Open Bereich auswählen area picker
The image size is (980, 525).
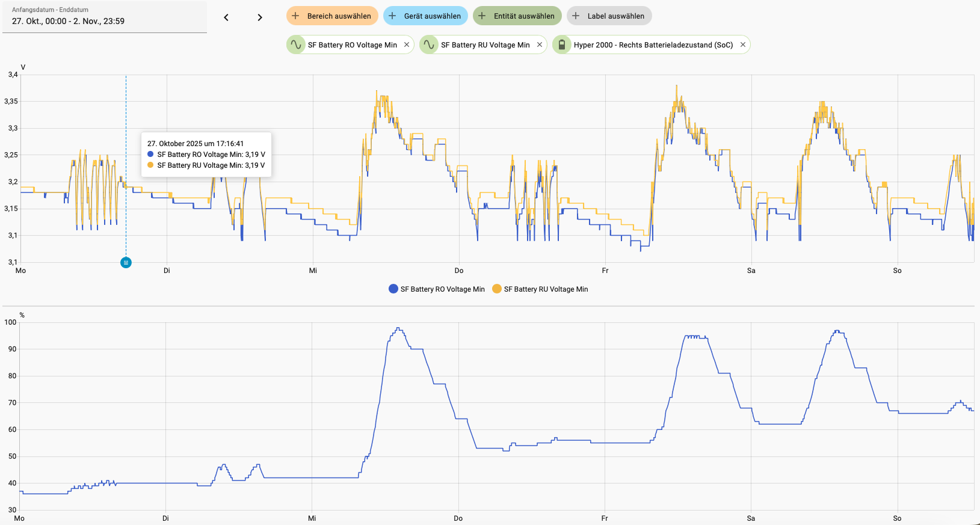(x=339, y=16)
